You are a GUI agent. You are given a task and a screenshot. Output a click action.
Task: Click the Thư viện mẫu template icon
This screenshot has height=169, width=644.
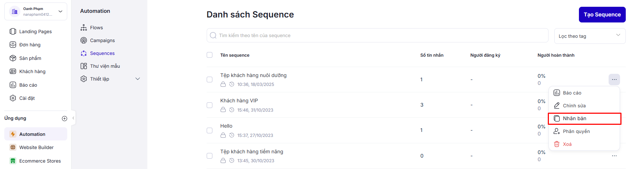(x=84, y=66)
